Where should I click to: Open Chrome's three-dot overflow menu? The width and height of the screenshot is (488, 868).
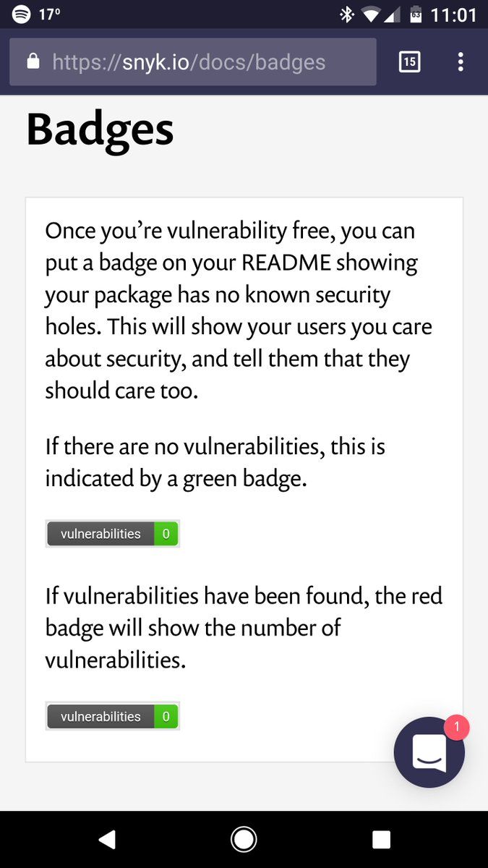pyautogui.click(x=461, y=61)
